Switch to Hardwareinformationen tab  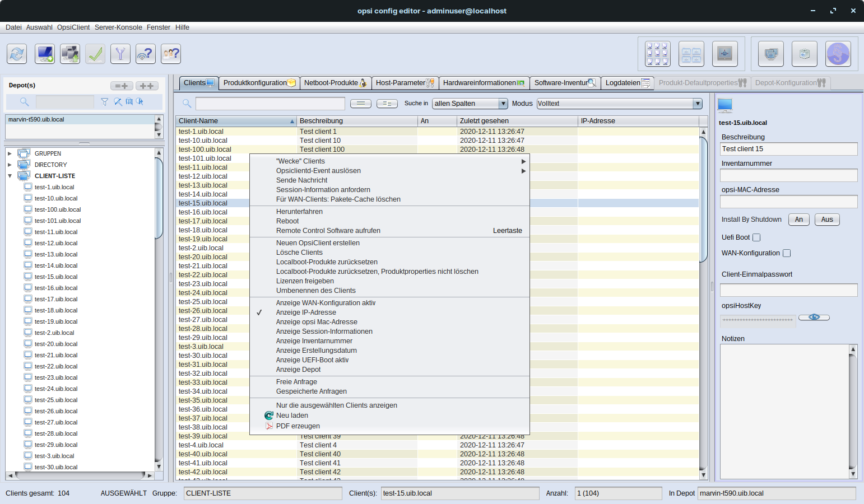(484, 83)
